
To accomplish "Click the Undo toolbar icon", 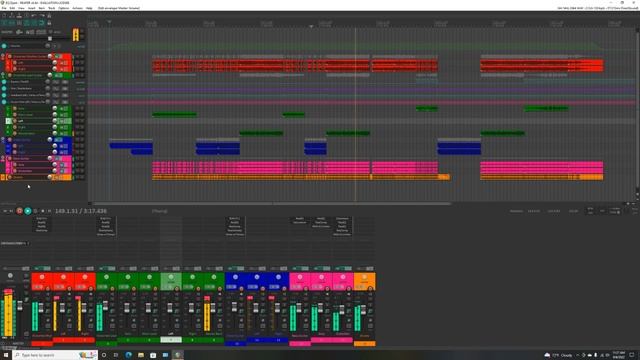I will [x=34, y=16].
